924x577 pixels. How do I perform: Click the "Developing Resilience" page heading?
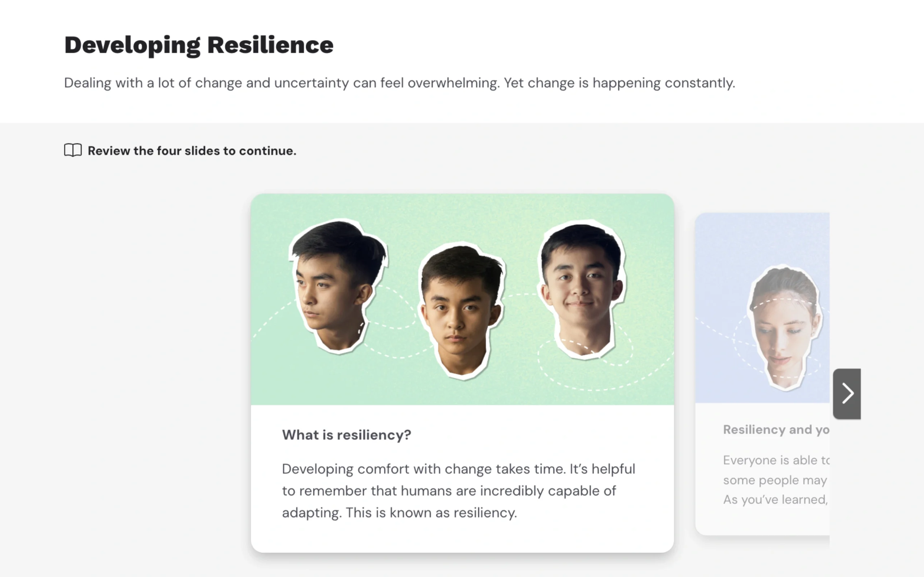tap(199, 45)
